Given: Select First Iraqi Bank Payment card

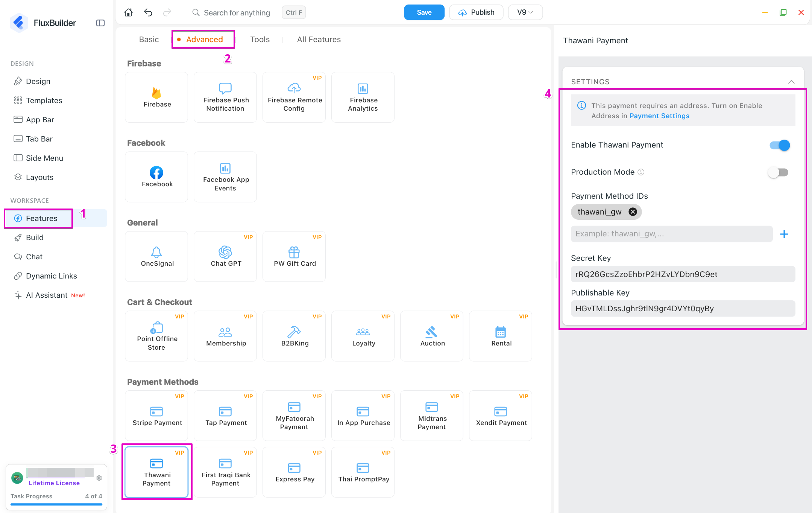Looking at the screenshot, I should click(x=225, y=472).
